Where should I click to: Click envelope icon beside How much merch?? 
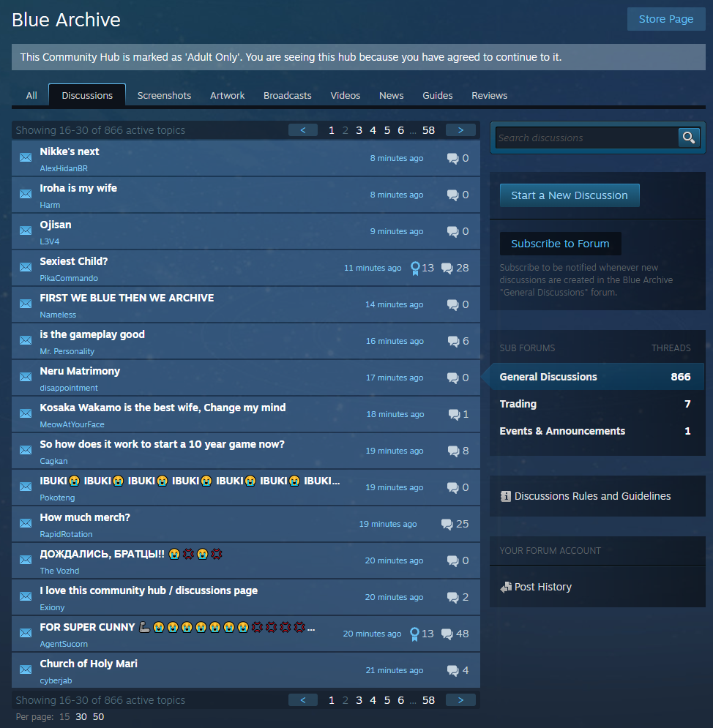(26, 523)
